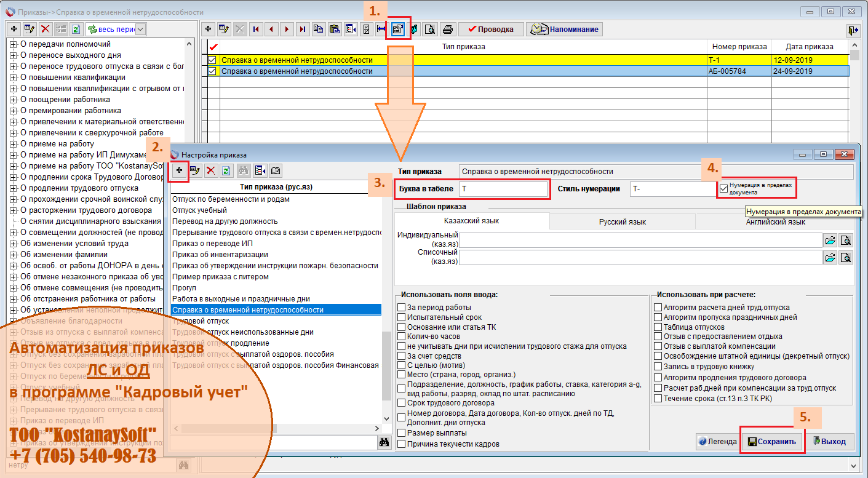This screenshot has width=868, height=478.
Task: Uncheck order Т-1 row checkbox
Action: click(x=212, y=60)
